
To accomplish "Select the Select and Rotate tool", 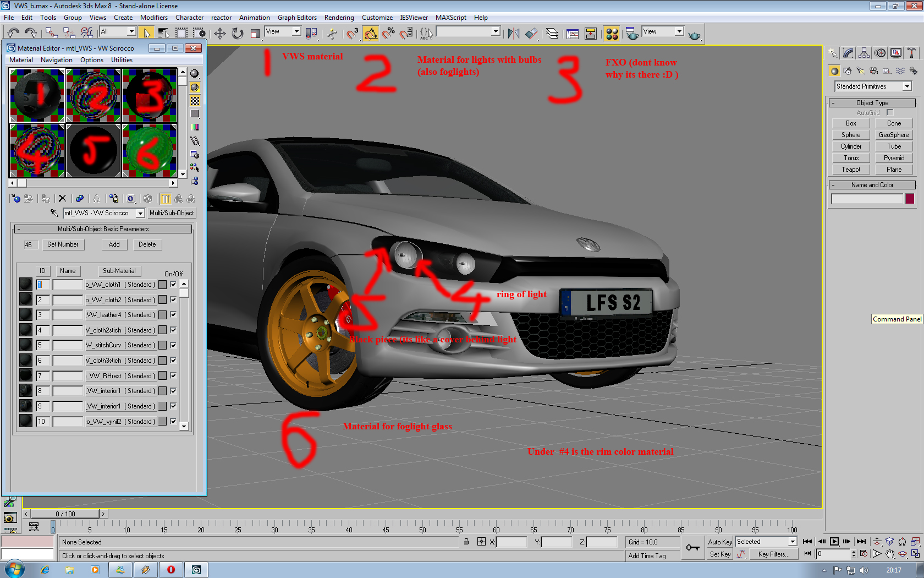I will (x=238, y=34).
